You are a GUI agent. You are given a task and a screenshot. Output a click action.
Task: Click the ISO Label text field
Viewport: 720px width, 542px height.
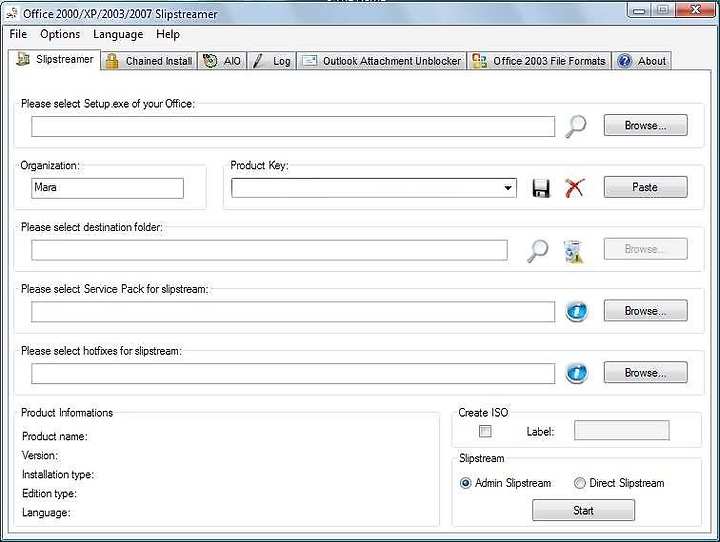622,430
